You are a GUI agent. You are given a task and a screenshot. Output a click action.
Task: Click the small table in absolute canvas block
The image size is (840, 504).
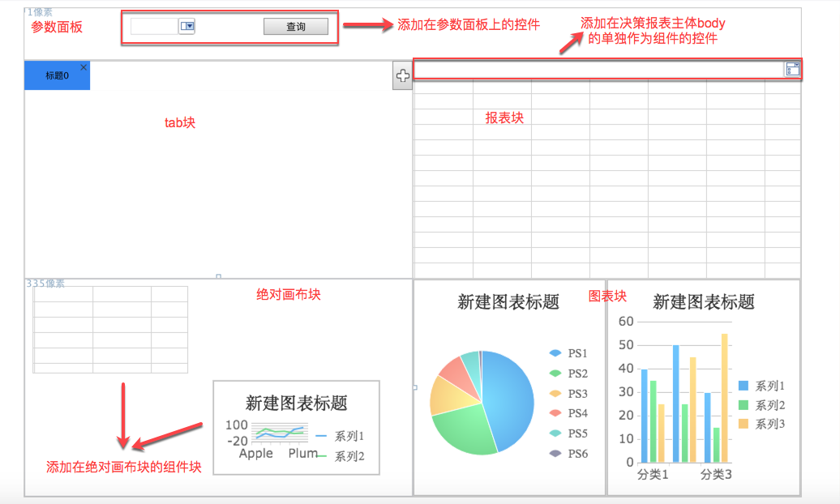click(x=110, y=330)
